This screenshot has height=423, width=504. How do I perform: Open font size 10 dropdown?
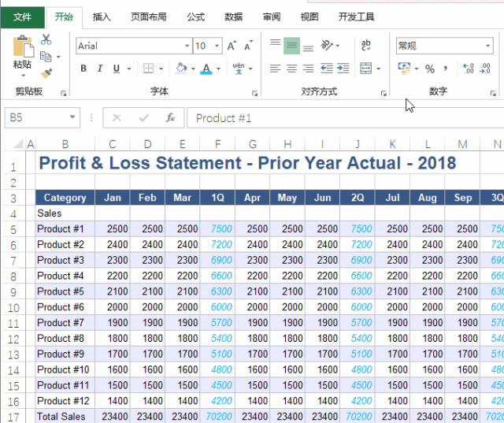(217, 46)
